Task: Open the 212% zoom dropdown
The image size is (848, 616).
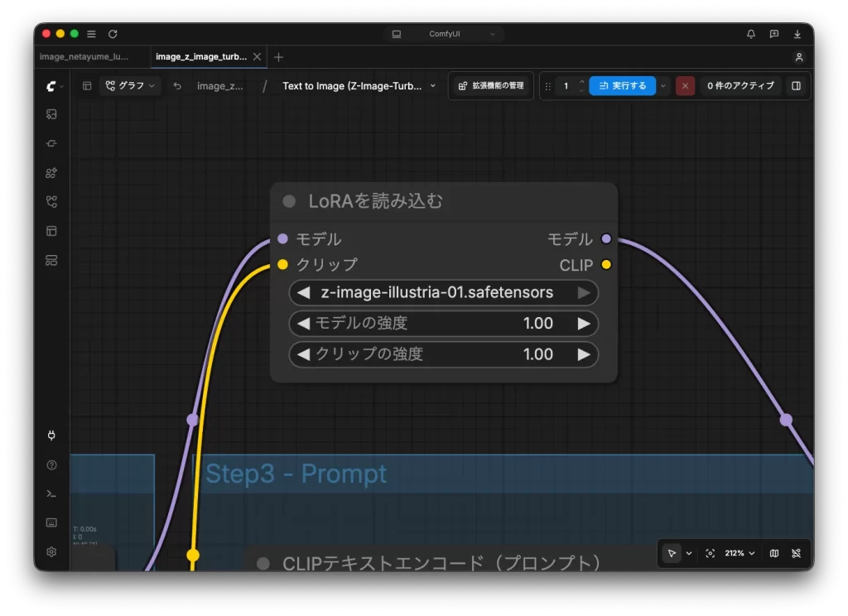Action: pos(740,553)
